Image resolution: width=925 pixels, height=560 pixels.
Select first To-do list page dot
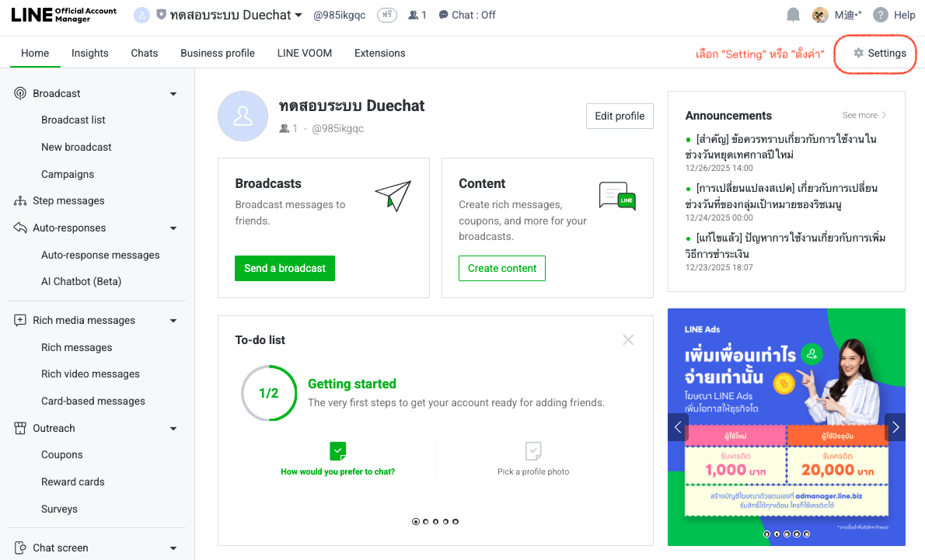click(416, 522)
